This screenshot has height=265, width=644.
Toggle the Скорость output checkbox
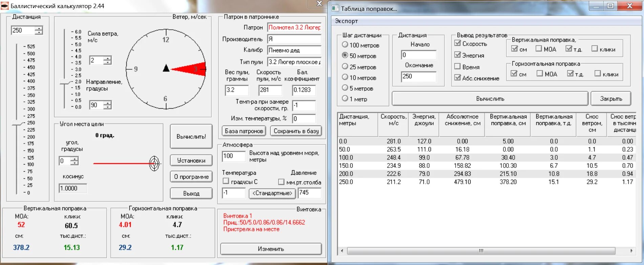pyautogui.click(x=457, y=43)
